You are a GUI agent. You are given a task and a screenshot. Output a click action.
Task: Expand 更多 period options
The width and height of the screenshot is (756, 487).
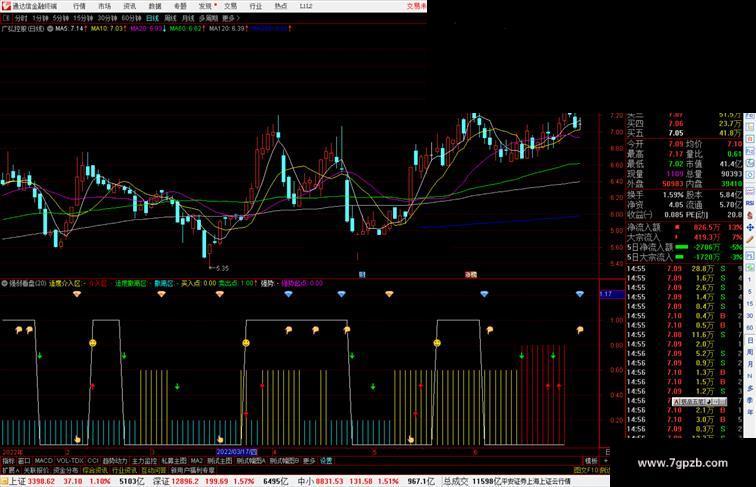(230, 18)
